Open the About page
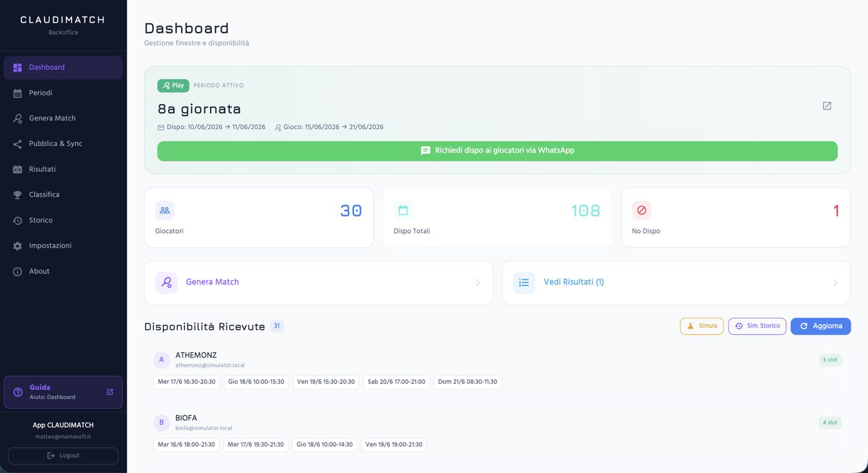The width and height of the screenshot is (868, 473). (x=63, y=271)
